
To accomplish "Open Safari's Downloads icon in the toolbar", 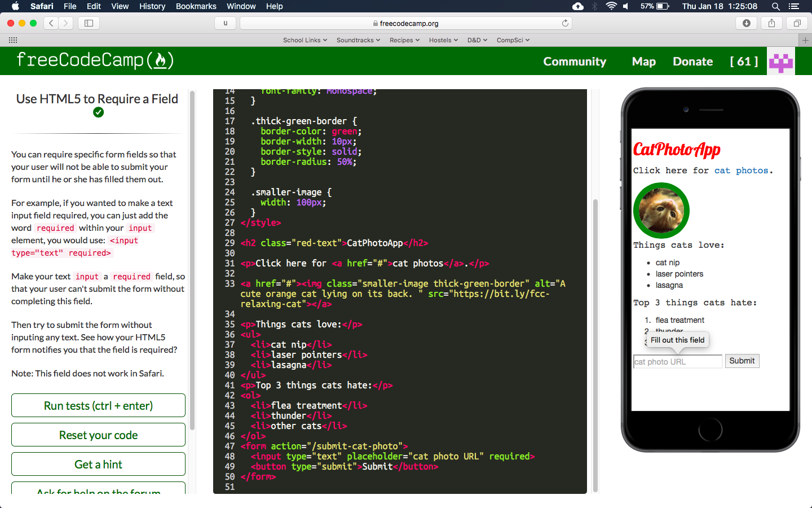I will pyautogui.click(x=746, y=23).
